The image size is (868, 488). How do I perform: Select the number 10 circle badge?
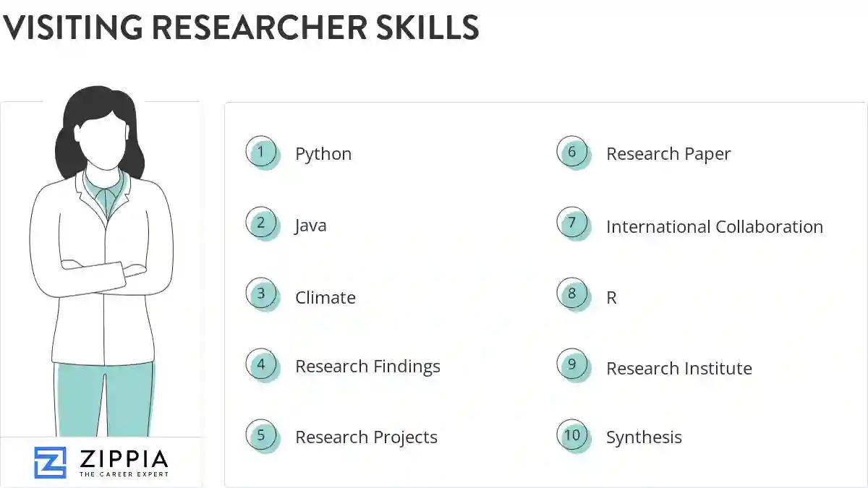(572, 435)
